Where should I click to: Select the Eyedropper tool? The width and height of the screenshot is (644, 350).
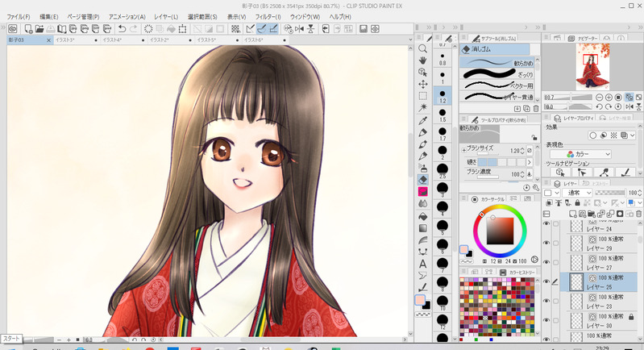[x=422, y=121]
